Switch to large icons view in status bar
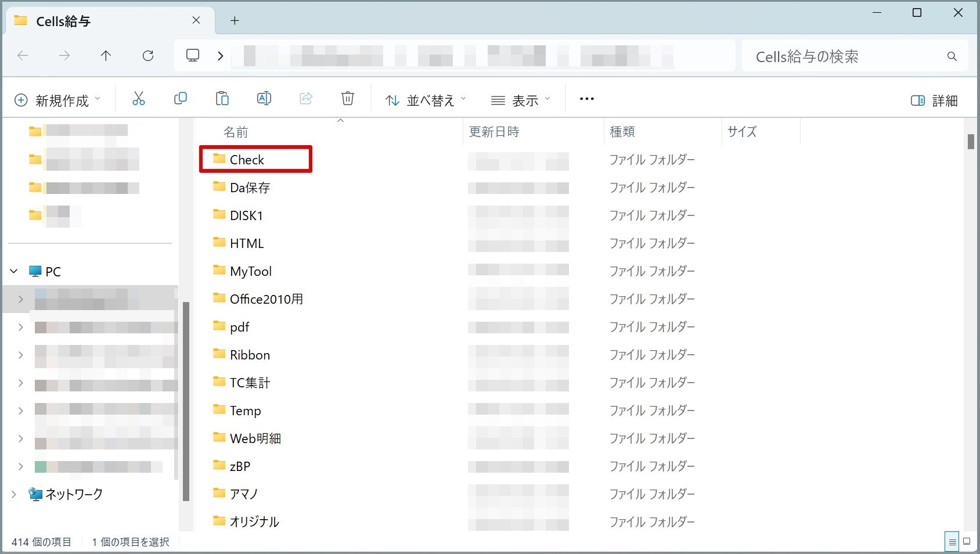The image size is (980, 554). coord(967,541)
